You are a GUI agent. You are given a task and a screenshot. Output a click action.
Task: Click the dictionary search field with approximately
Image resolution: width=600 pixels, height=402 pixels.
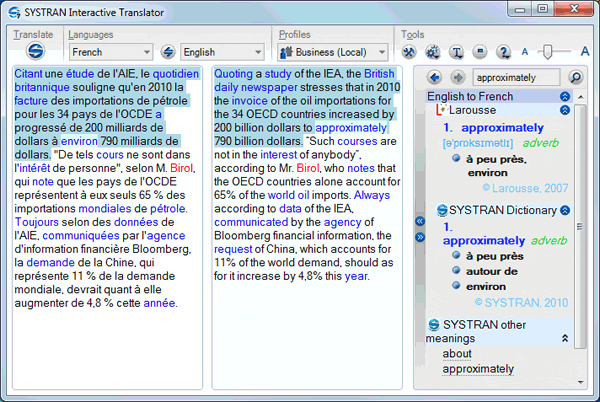[516, 78]
